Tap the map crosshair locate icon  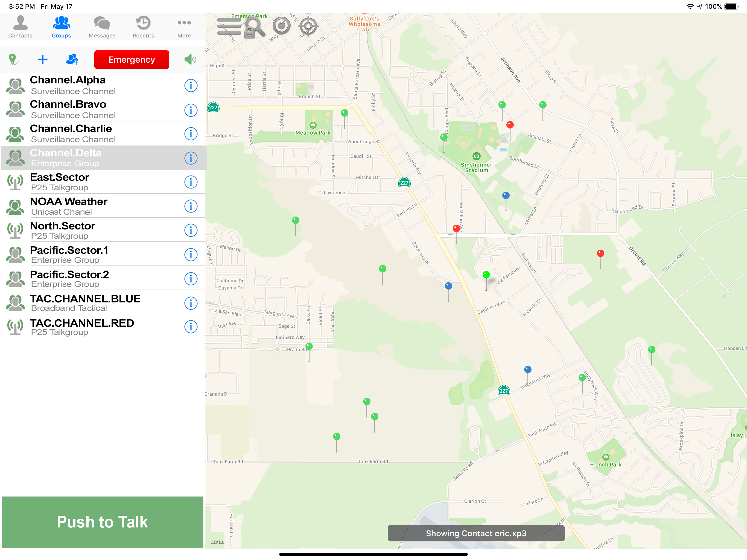[308, 26]
